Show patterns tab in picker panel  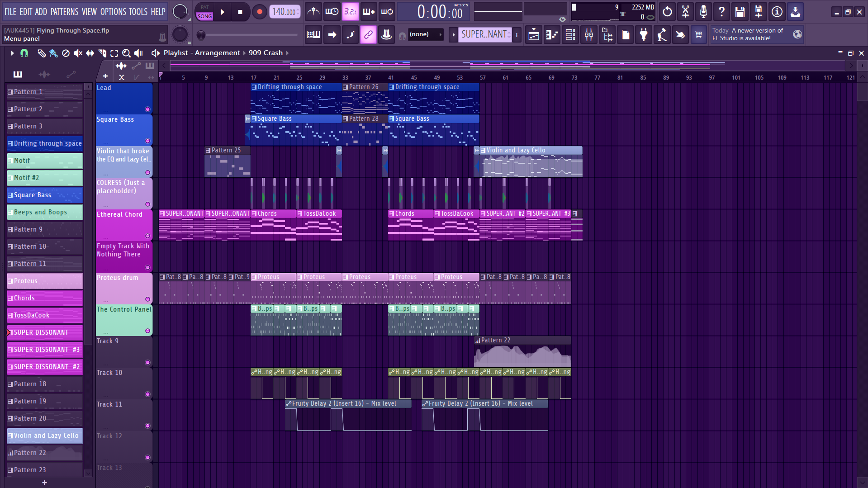click(x=18, y=74)
